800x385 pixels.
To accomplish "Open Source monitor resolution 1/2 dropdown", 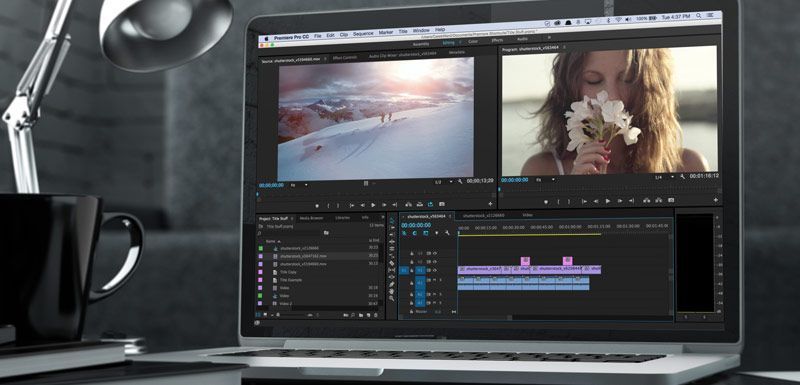I will coord(443,182).
